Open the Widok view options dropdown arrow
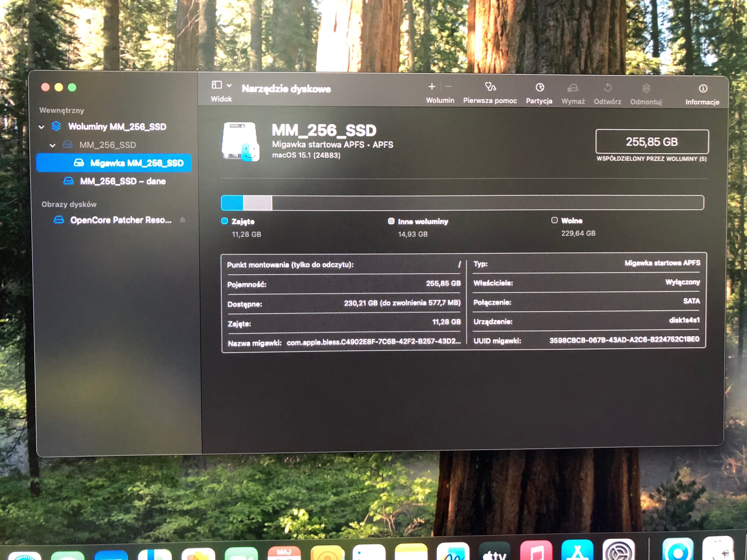Viewport: 747px width, 560px height. (229, 85)
